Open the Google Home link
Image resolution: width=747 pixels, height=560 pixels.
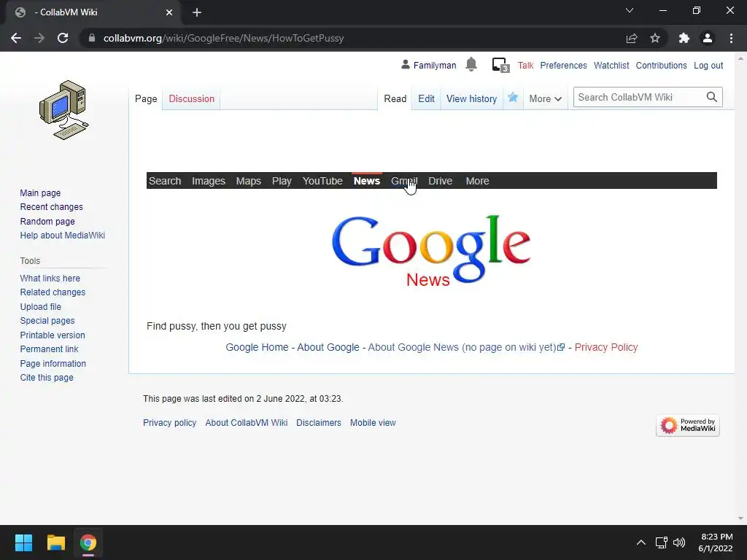click(x=258, y=347)
